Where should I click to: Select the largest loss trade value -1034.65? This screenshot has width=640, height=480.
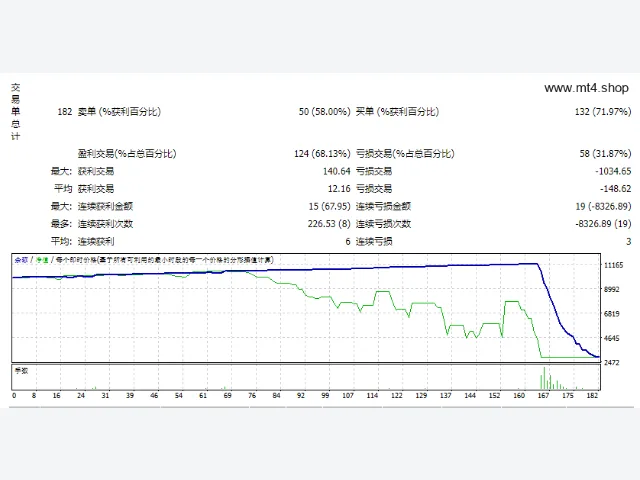(613, 171)
